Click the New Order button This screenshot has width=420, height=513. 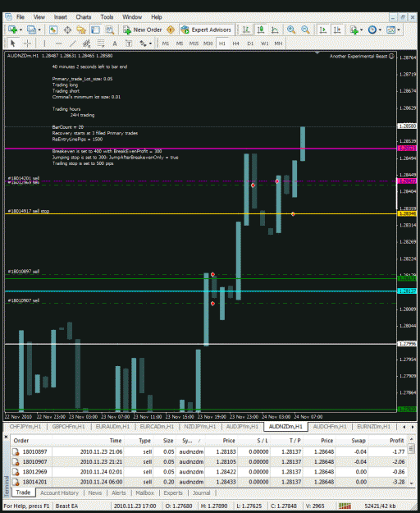(x=143, y=30)
